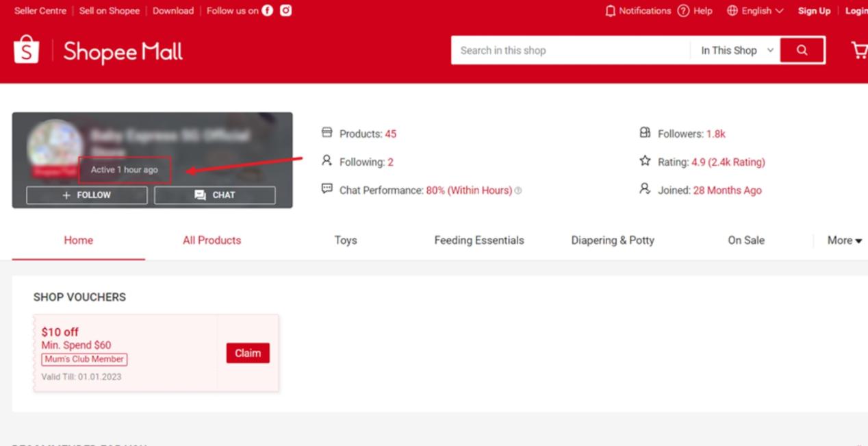
Task: Follow the shop with FOLLOW button
Action: tap(87, 195)
